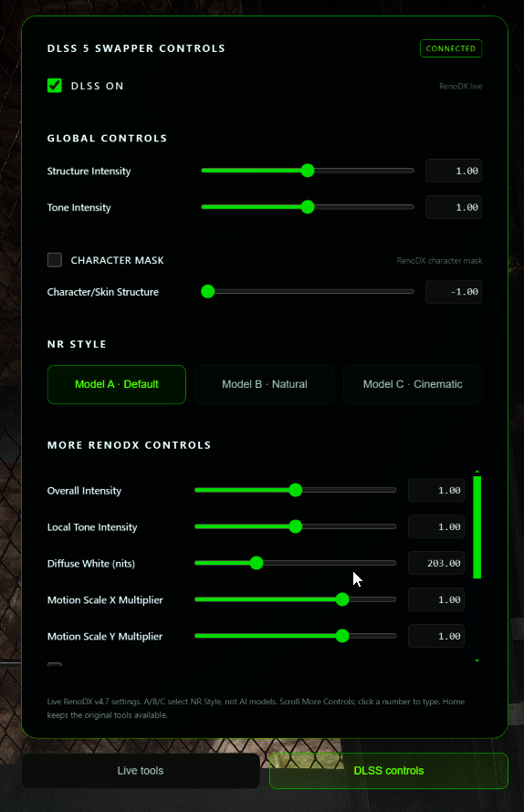Click the Structure Intensity value field
This screenshot has height=812, width=524.
[454, 171]
